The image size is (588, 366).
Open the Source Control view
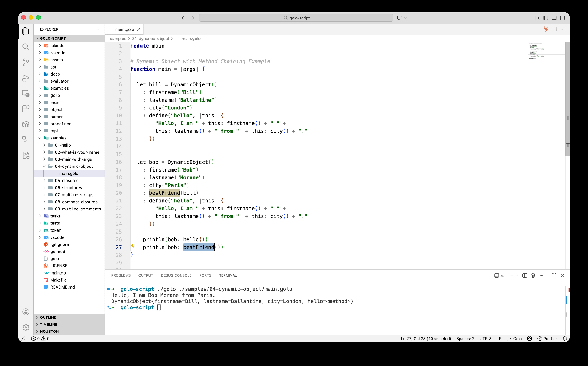point(26,62)
